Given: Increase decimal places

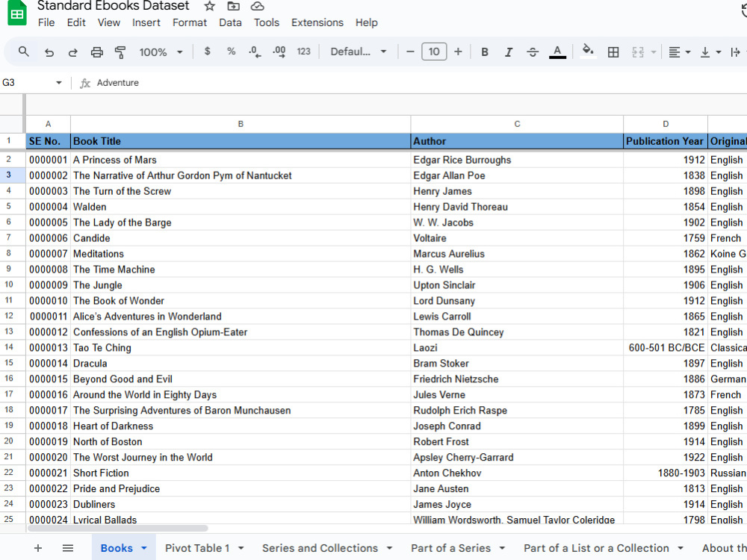Looking at the screenshot, I should (279, 52).
